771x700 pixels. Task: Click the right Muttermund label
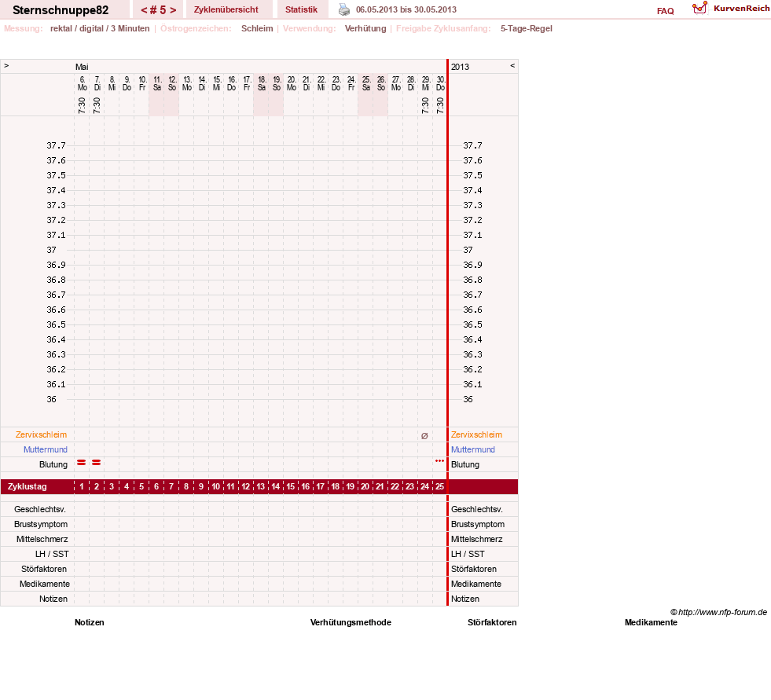(473, 449)
